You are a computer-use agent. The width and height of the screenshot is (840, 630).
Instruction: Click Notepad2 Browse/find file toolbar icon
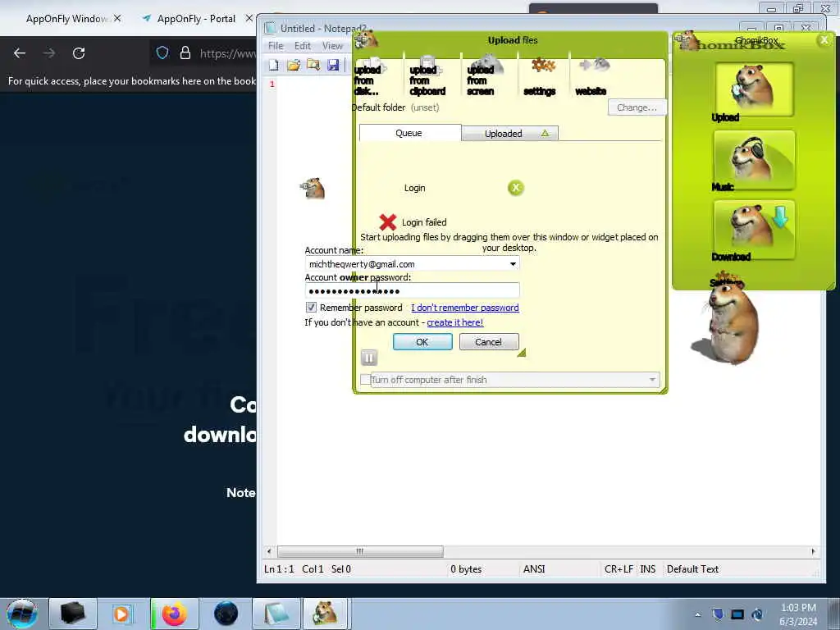313,66
